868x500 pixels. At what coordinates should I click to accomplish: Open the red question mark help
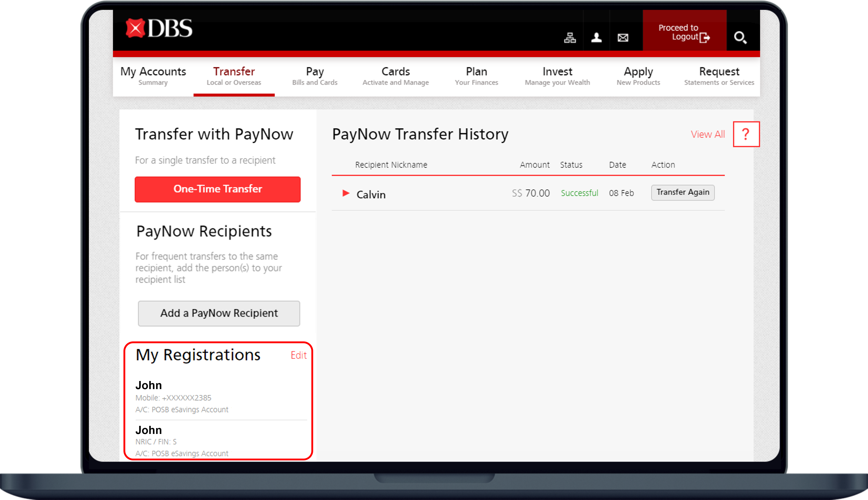point(746,134)
